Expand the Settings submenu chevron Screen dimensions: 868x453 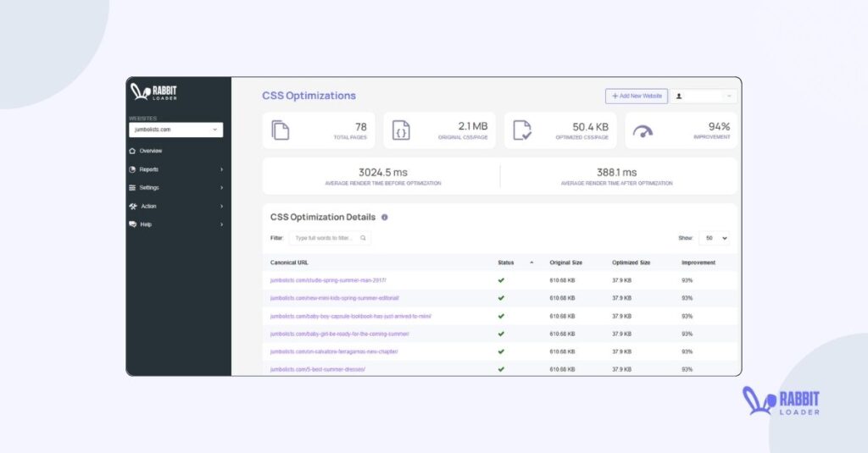221,187
